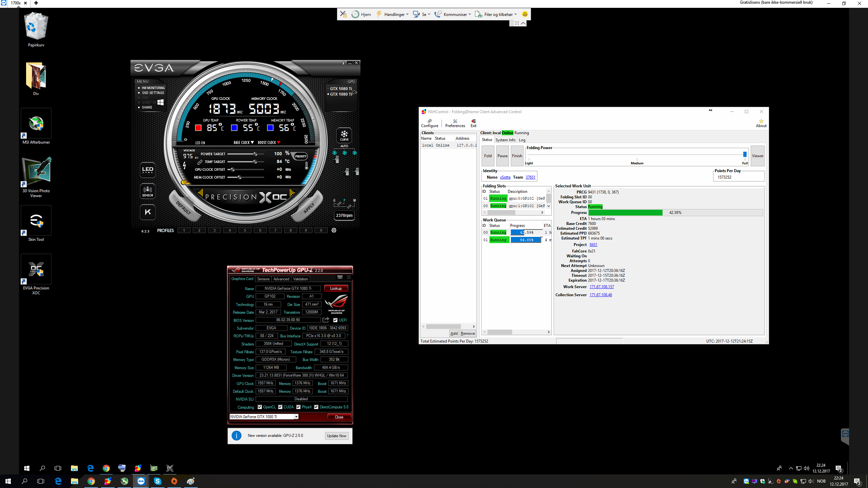Click the blue Memory Temp color swatch
Screen dimensions: 868x488
270,128
